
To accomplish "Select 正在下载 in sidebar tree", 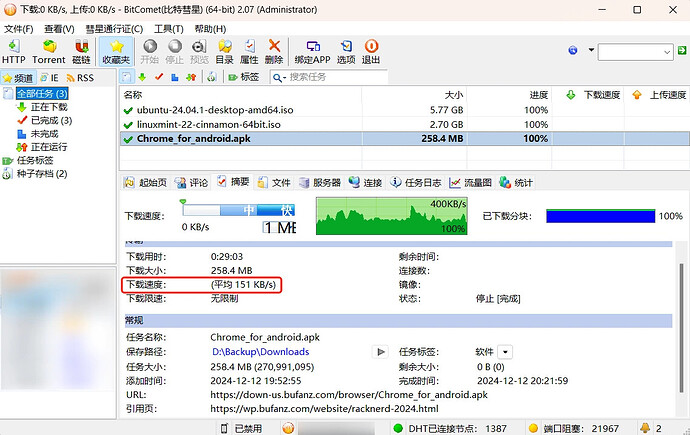I will pos(49,107).
